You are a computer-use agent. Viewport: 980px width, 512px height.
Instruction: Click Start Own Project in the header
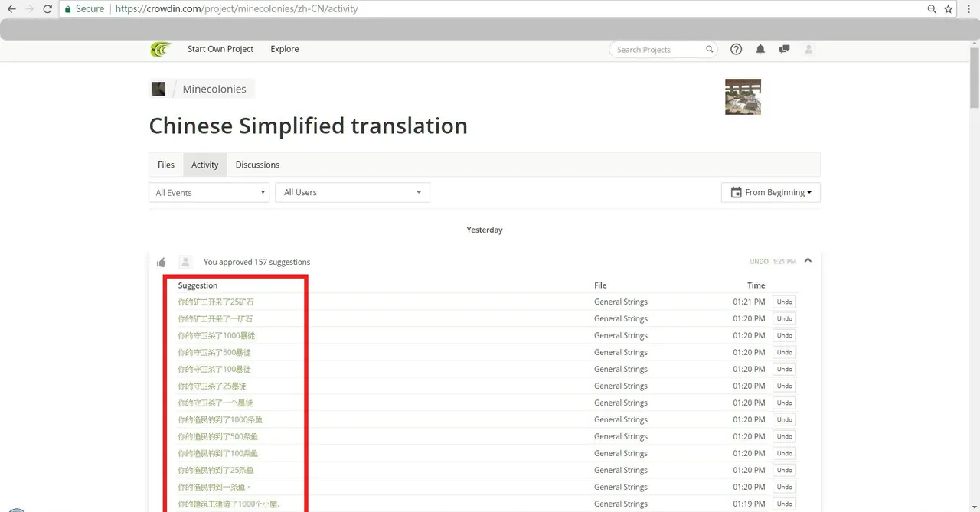(220, 49)
